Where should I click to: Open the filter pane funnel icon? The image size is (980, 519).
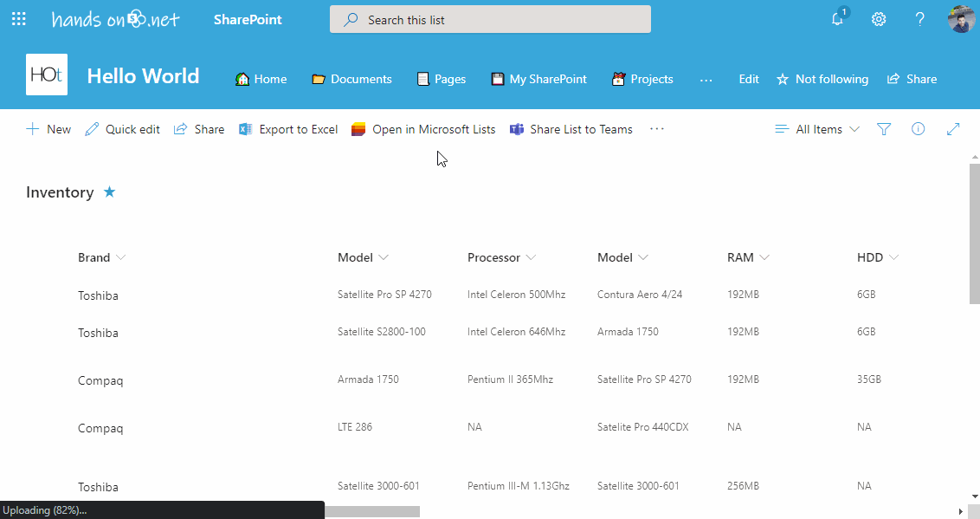(884, 129)
